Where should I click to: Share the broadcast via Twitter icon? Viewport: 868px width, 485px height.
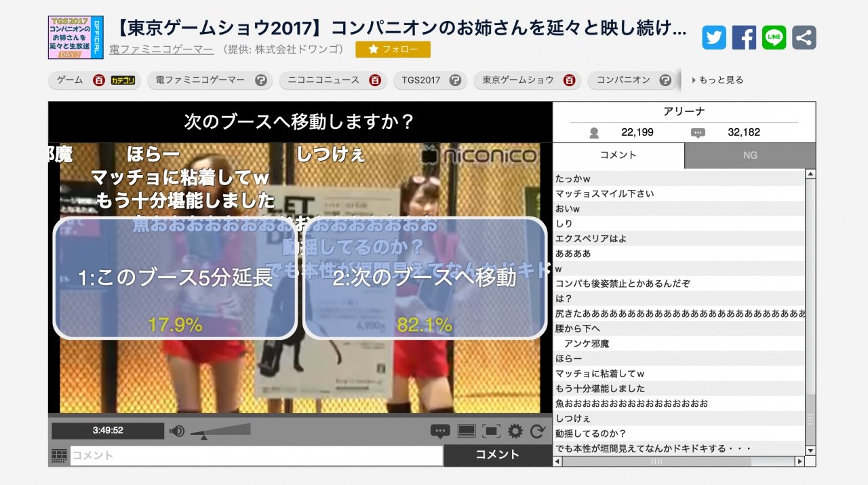tap(713, 39)
